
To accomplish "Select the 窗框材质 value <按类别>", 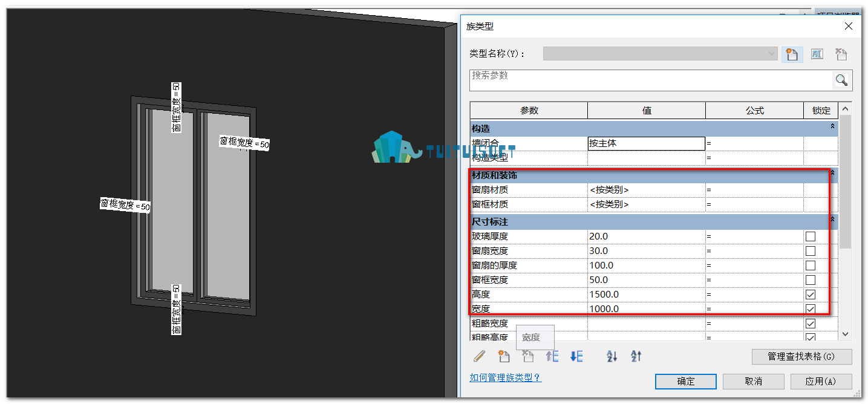I will [646, 204].
